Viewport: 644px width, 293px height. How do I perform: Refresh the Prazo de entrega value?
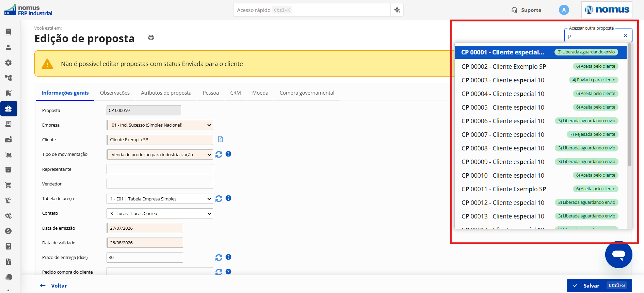point(219,258)
